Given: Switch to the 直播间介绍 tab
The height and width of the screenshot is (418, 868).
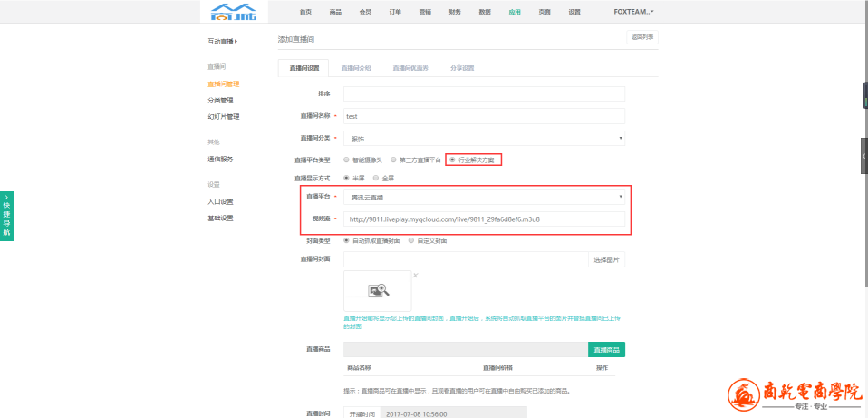Looking at the screenshot, I should (355, 68).
